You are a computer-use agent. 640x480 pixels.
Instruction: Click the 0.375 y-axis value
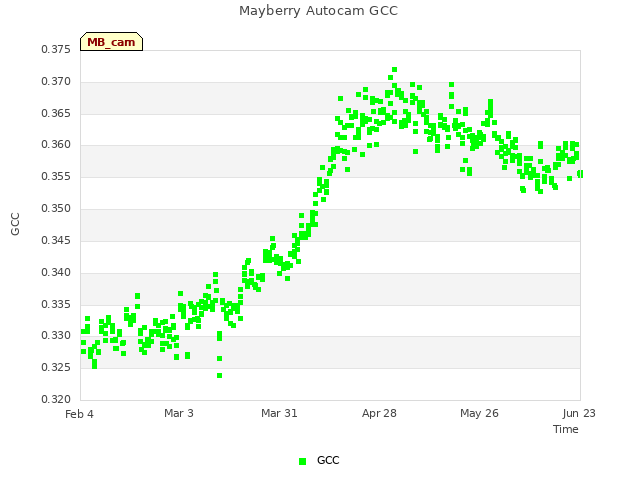click(x=56, y=49)
